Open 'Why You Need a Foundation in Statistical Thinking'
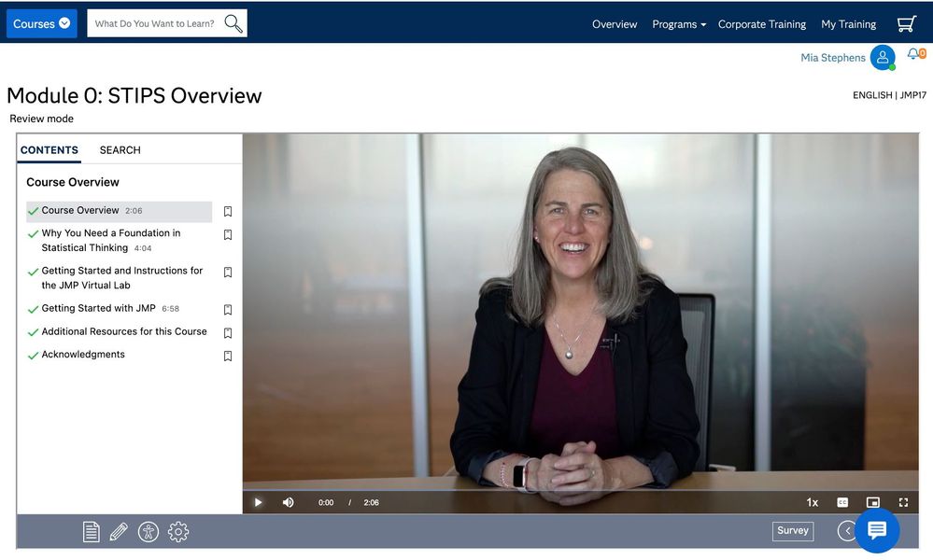This screenshot has width=933, height=560. pos(111,240)
